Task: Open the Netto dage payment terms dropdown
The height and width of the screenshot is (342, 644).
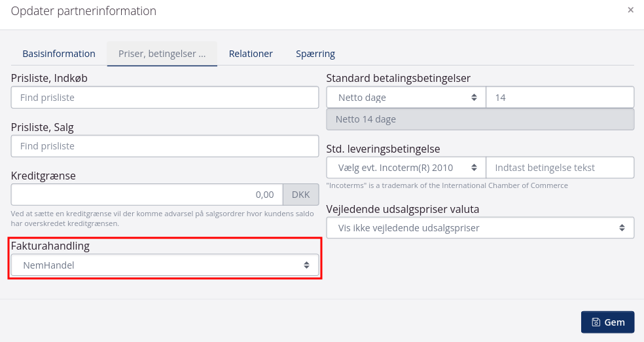Action: coord(406,98)
